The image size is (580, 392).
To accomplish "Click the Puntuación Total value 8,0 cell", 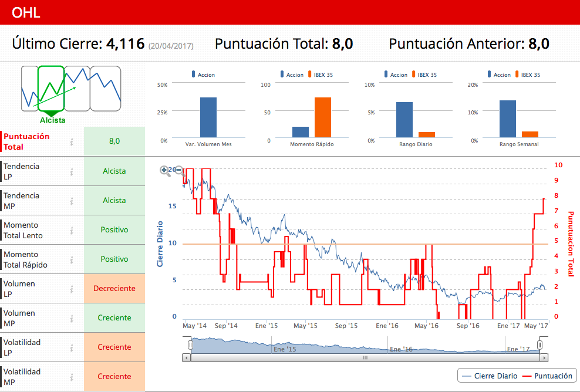I will click(114, 141).
